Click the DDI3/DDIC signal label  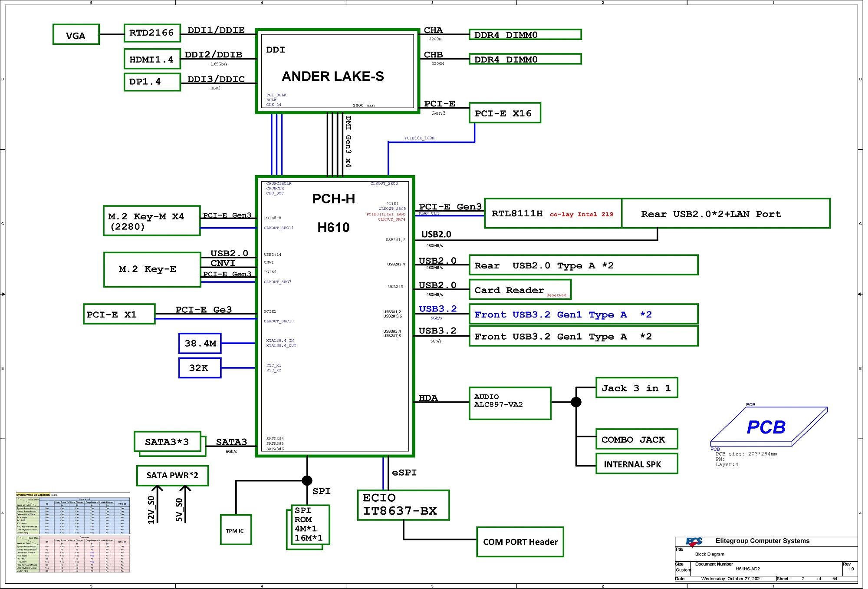tap(216, 79)
